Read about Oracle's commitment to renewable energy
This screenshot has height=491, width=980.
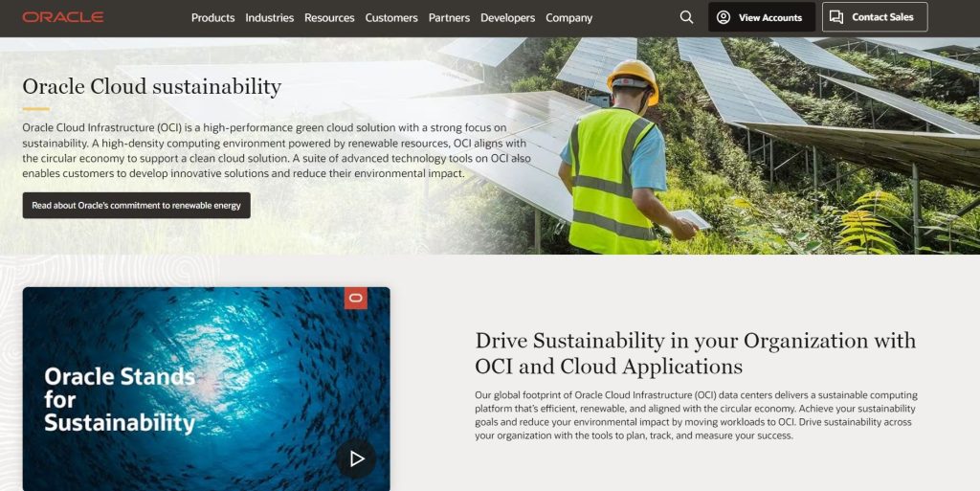136,206
